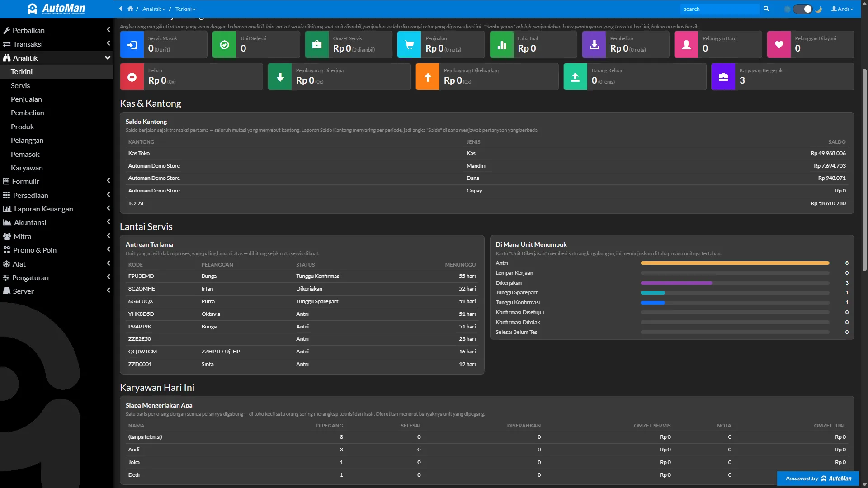Image resolution: width=868 pixels, height=488 pixels.
Task: Click the Tunggu Konfirmasi progress bar
Action: click(x=735, y=303)
